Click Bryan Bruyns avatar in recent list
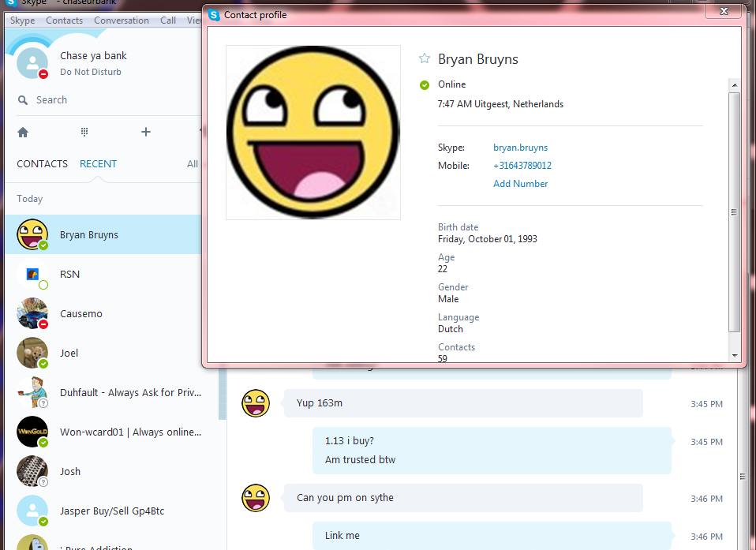Image resolution: width=756 pixels, height=550 pixels. click(32, 234)
